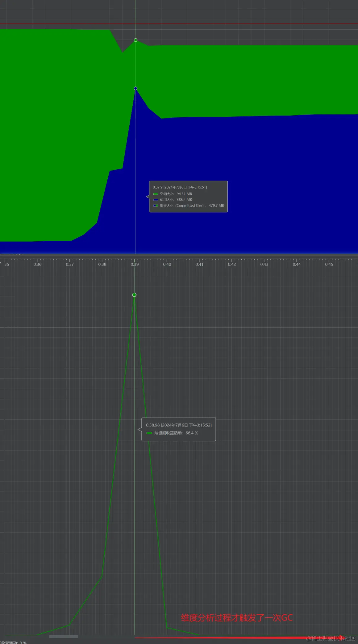Viewport: 358px width, 644px height.
Task: Click the 0:40 time axis label
Action: tap(167, 264)
